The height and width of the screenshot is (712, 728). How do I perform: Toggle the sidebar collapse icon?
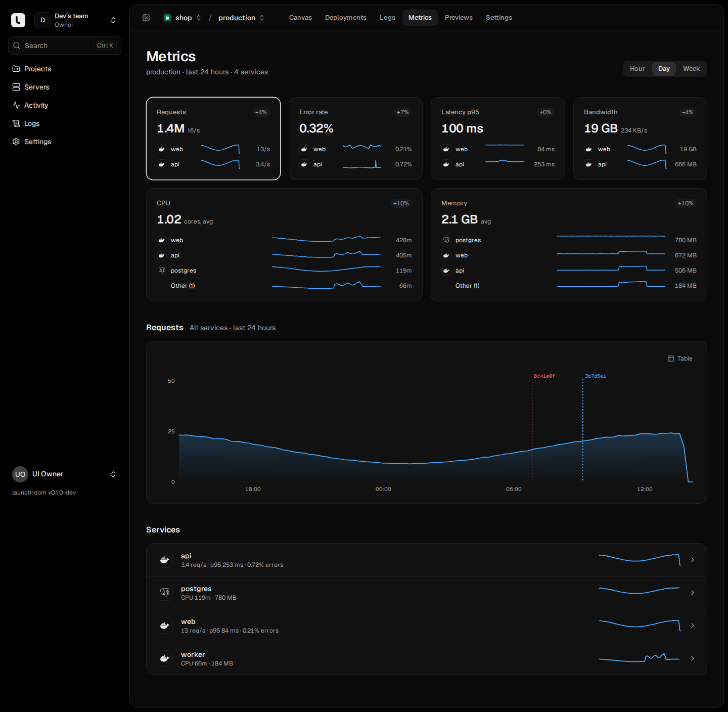pyautogui.click(x=146, y=18)
